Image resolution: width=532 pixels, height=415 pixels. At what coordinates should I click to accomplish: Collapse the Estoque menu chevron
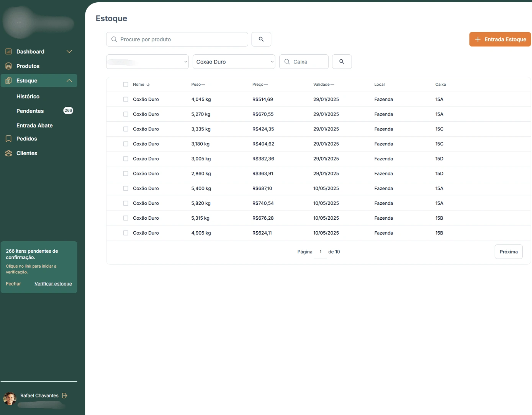69,80
